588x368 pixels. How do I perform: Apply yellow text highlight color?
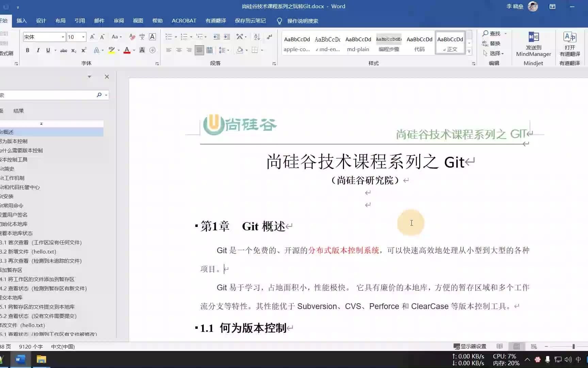[111, 50]
